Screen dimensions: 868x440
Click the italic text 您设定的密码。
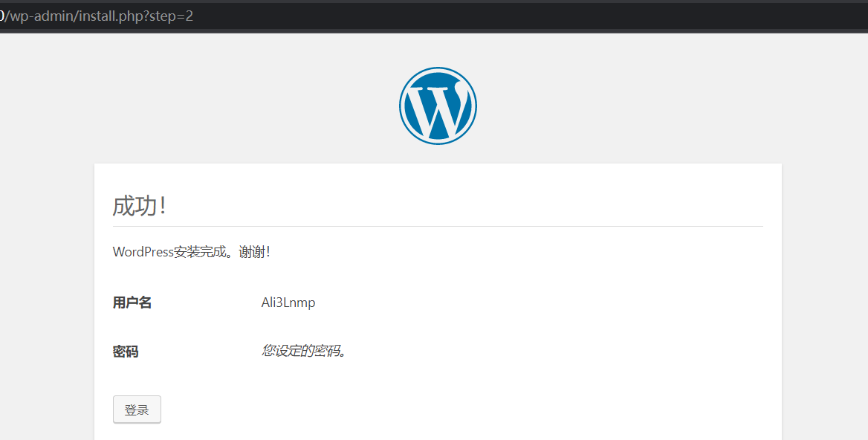point(305,350)
